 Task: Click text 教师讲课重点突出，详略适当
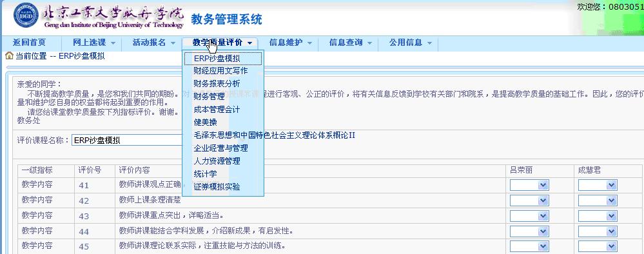[171, 215]
